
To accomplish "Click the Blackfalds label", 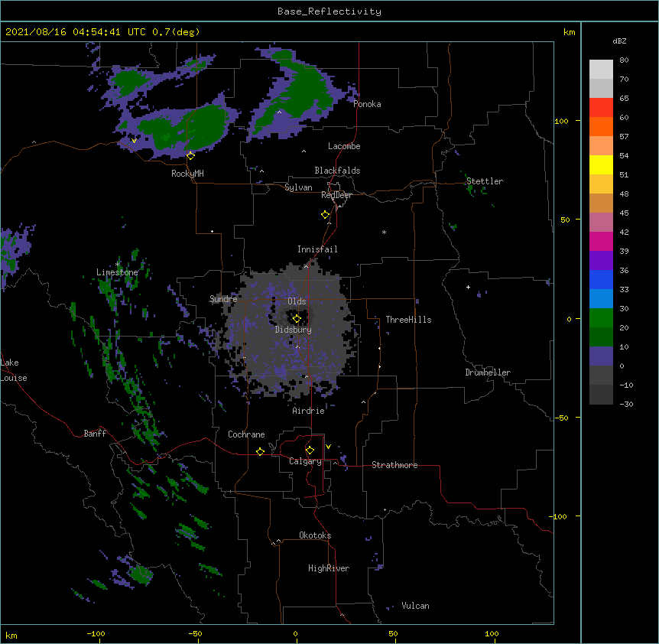I will (x=337, y=171).
